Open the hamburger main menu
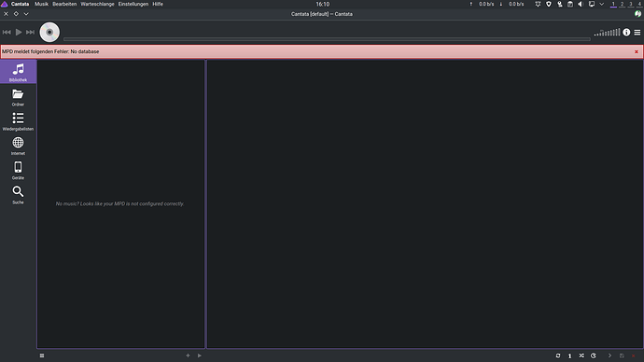Screen dimensions: 644x362 point(637,33)
